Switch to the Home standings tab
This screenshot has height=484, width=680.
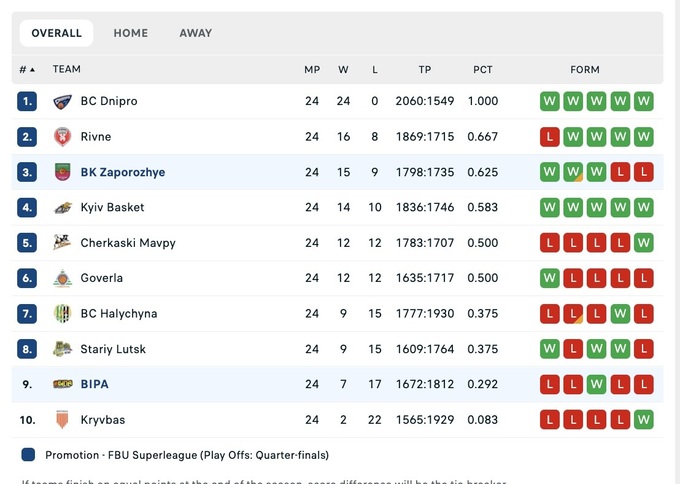click(131, 33)
